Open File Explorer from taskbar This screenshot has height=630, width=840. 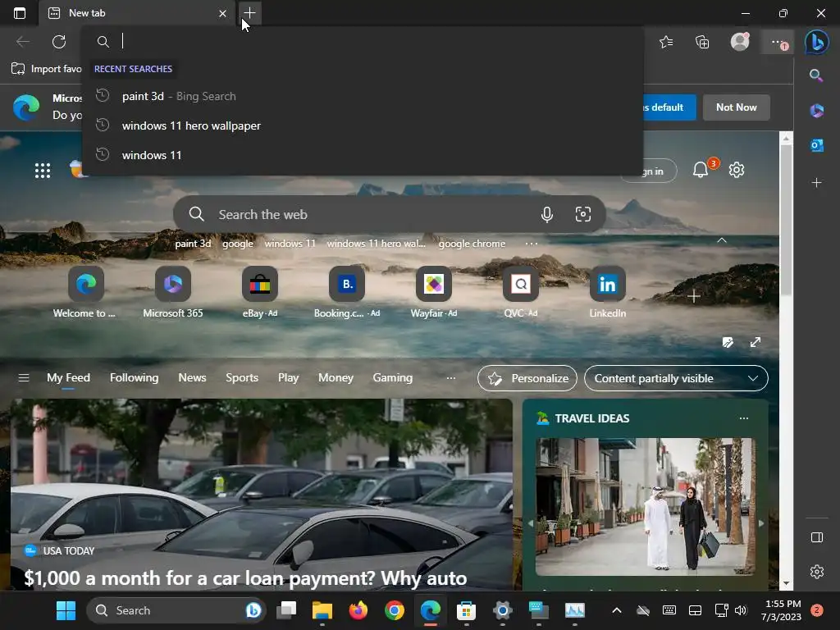[322, 610]
